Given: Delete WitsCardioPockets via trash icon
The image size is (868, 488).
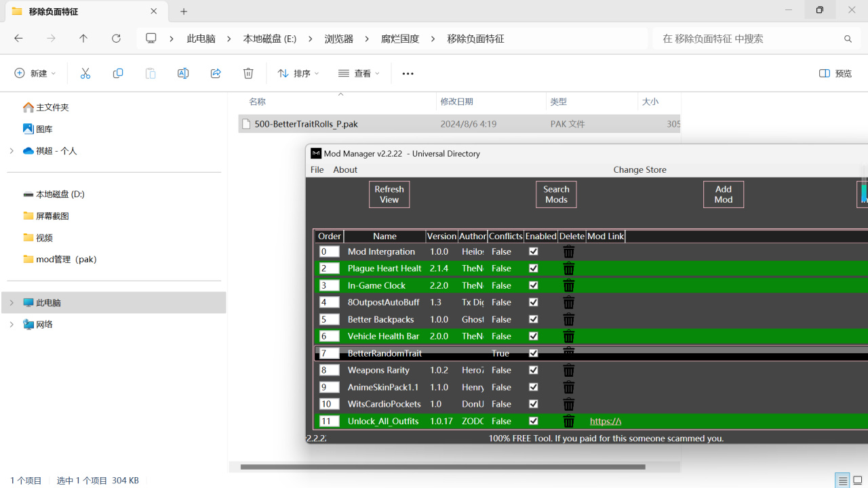Looking at the screenshot, I should point(569,404).
